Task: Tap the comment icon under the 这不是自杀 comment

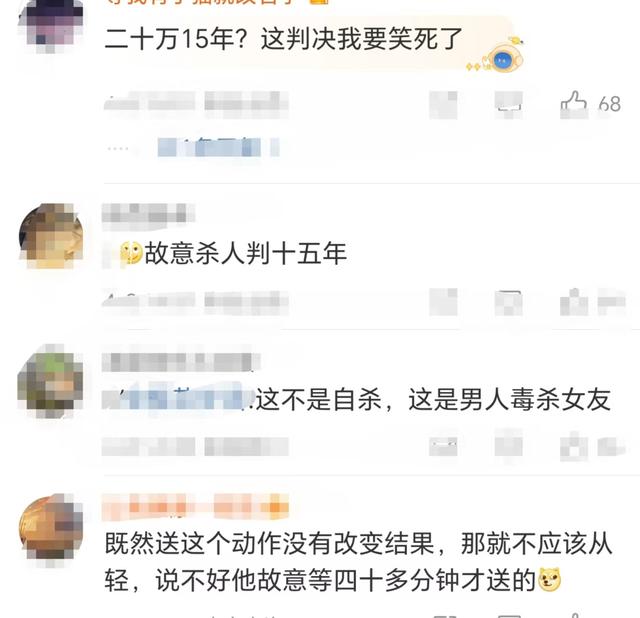Action: pyautogui.click(x=509, y=445)
